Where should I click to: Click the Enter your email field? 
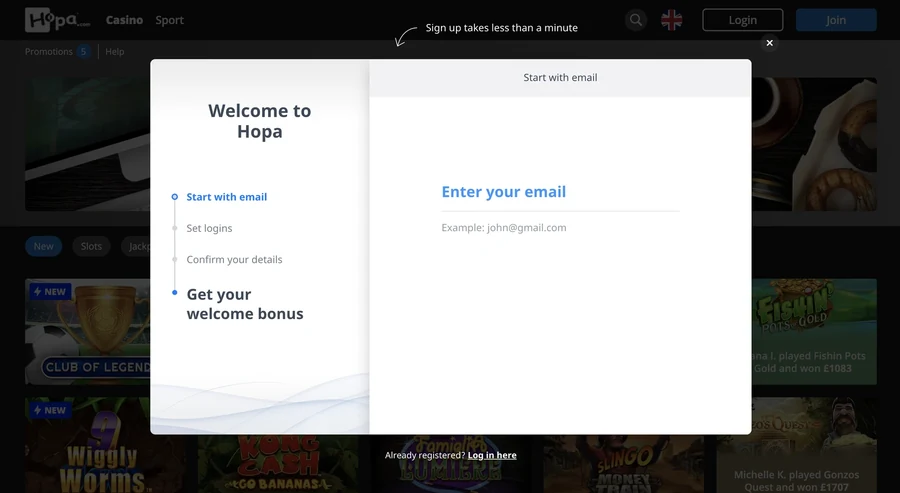point(560,192)
